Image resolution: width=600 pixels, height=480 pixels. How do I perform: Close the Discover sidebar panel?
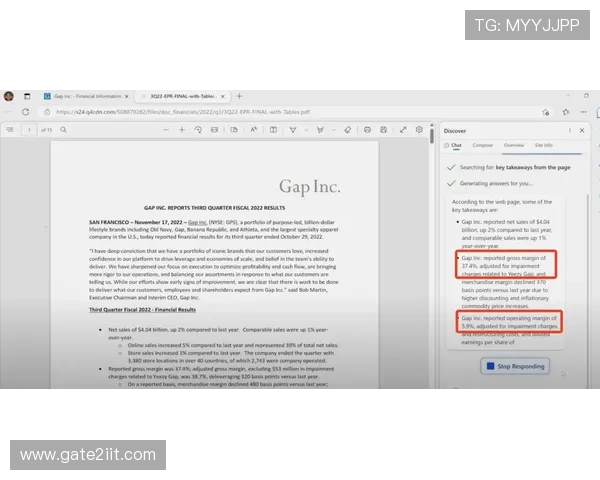[583, 130]
